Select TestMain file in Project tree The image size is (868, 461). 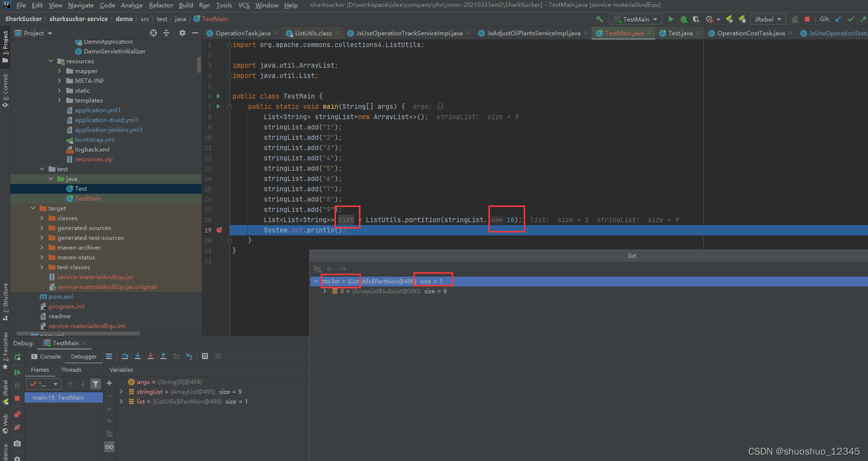88,199
